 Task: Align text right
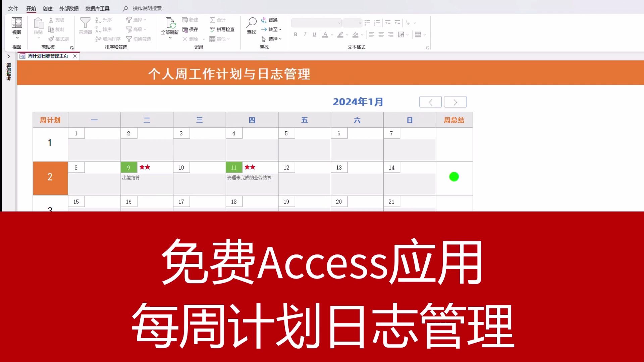391,35
